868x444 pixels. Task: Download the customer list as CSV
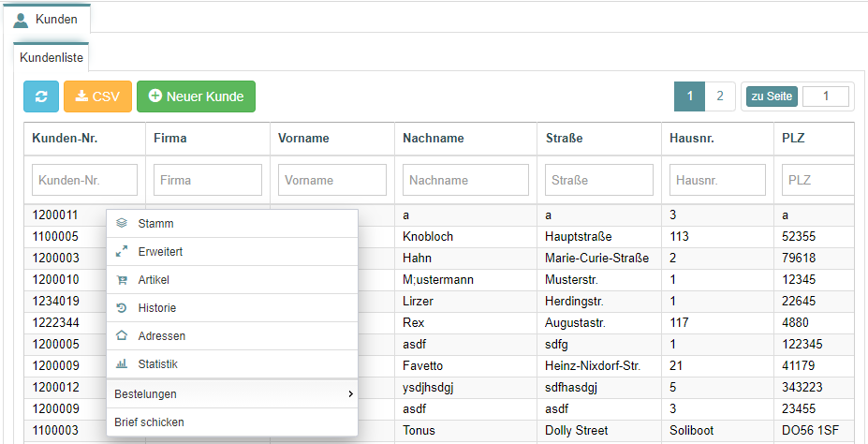point(98,96)
